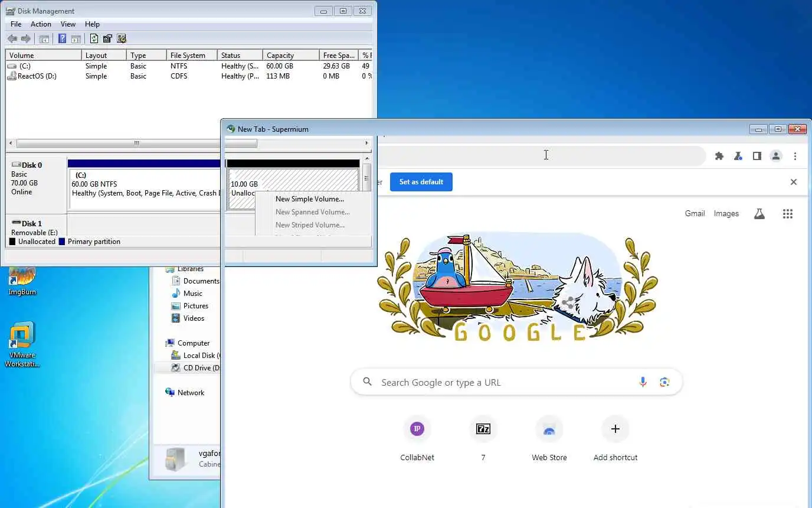This screenshot has width=812, height=508.
Task: Click the File System column header
Action: coord(192,56)
